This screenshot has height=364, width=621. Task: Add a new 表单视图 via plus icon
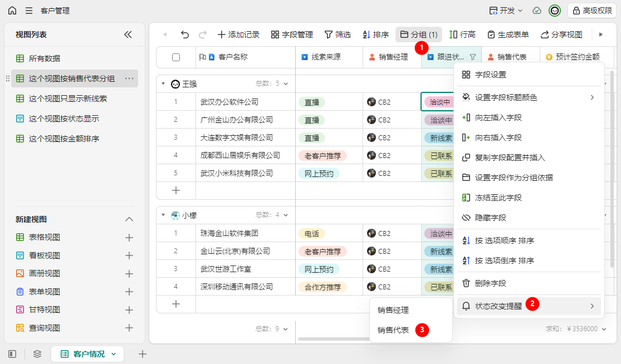129,292
